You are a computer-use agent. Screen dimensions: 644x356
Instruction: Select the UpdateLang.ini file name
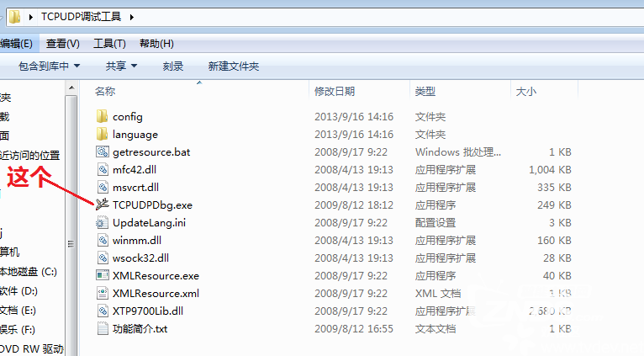tap(149, 223)
